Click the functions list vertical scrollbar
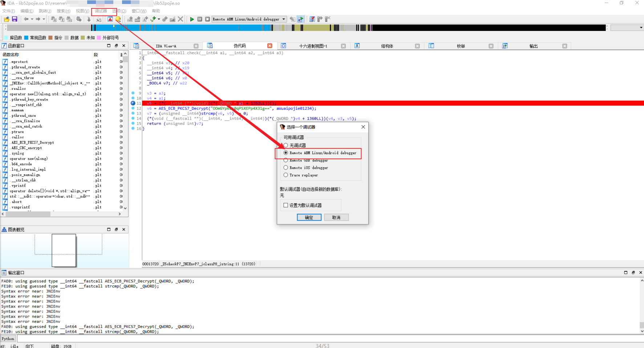This screenshot has height=348, width=644. coord(125,131)
